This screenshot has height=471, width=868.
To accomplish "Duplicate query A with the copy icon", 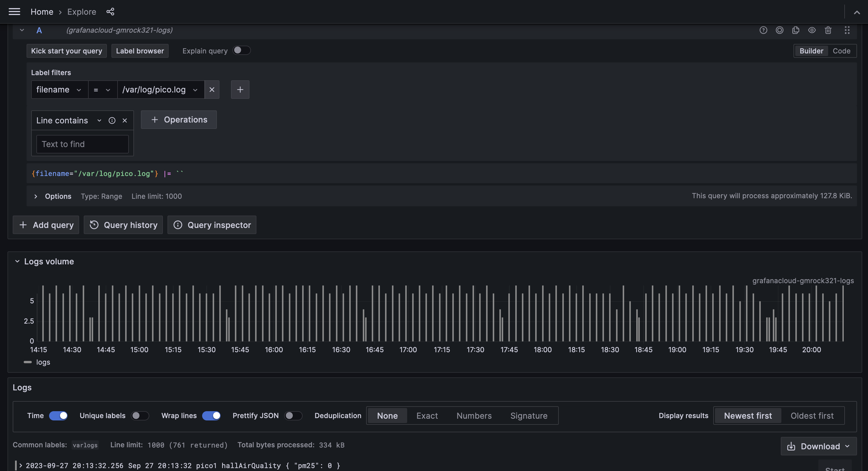I will pyautogui.click(x=796, y=30).
